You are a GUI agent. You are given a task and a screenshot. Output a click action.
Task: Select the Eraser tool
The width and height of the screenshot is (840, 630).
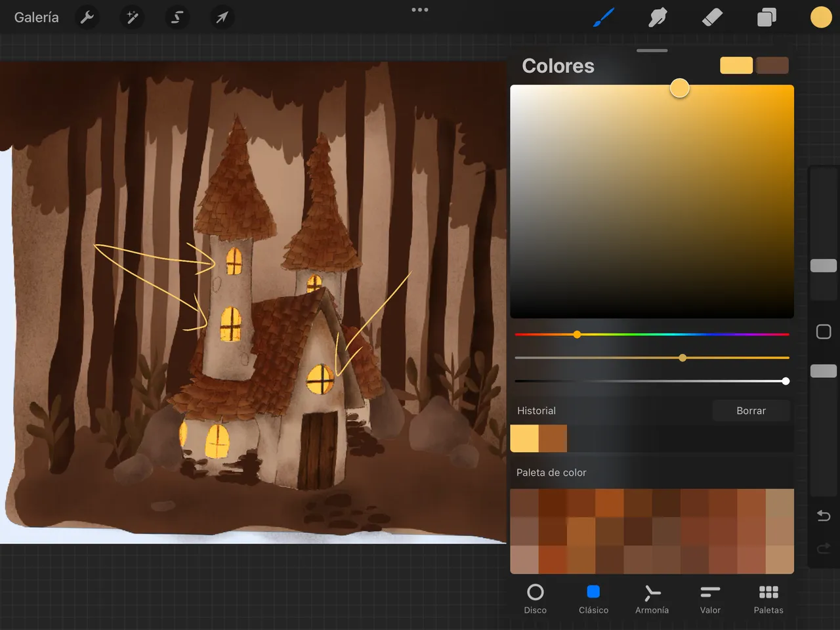[712, 18]
